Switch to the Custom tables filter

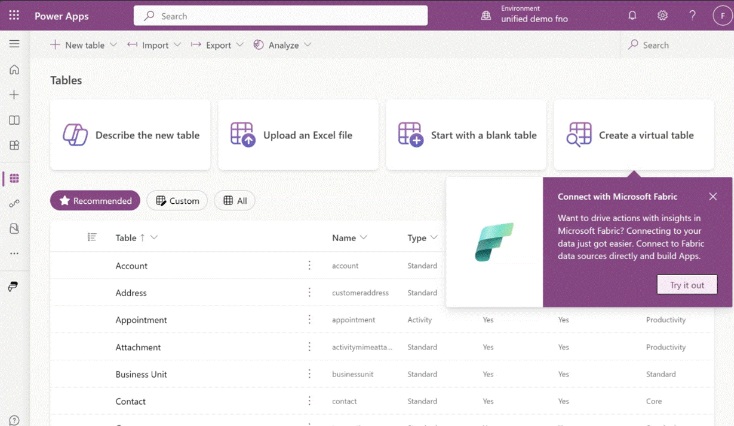[x=177, y=201]
